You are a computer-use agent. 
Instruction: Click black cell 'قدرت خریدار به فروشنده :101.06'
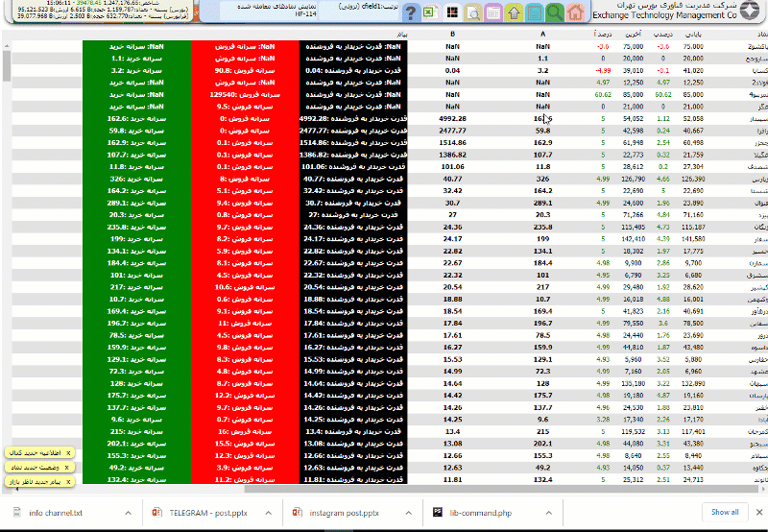coord(353,166)
